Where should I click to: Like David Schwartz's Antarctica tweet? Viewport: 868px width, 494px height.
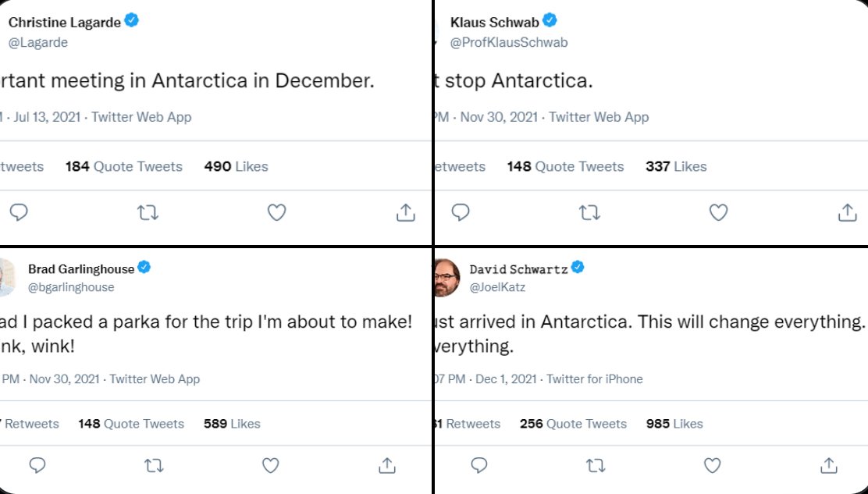tap(712, 466)
